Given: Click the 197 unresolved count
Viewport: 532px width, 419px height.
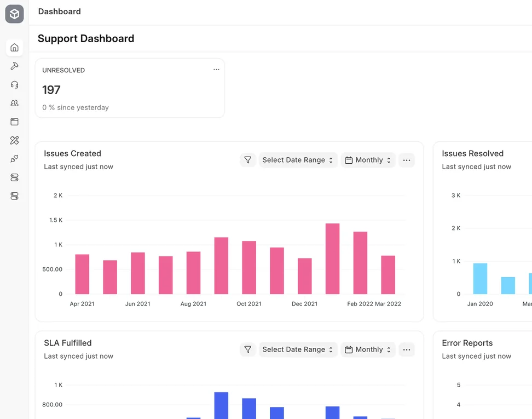Looking at the screenshot, I should [51, 90].
